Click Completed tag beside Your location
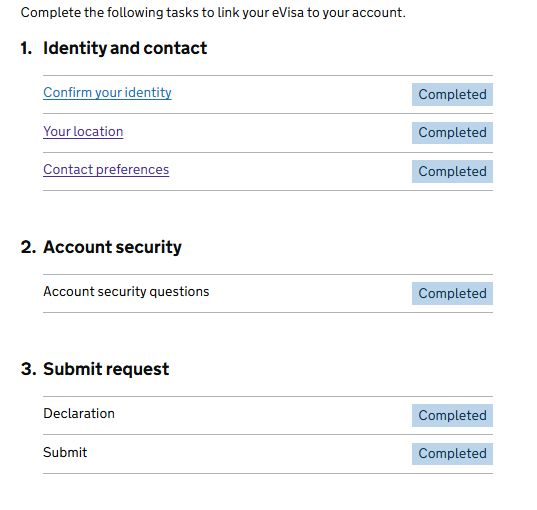This screenshot has height=510, width=537. 452,133
